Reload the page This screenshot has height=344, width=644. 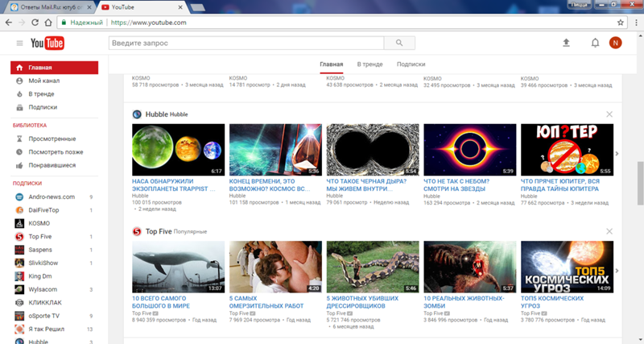click(x=35, y=23)
